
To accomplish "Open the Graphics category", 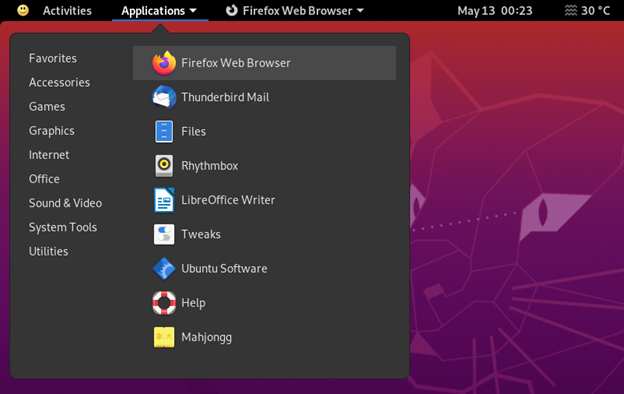I will [51, 131].
